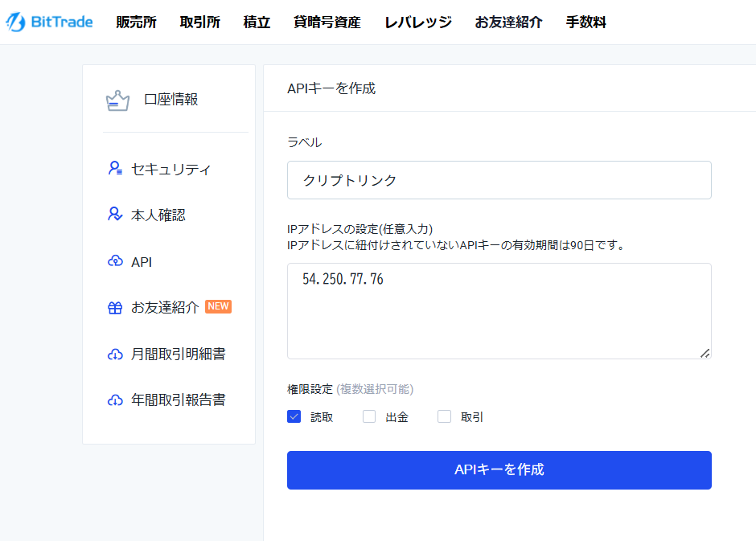The width and height of the screenshot is (756, 541).
Task: Enable the 取引 permission checkbox
Action: pyautogui.click(x=444, y=416)
